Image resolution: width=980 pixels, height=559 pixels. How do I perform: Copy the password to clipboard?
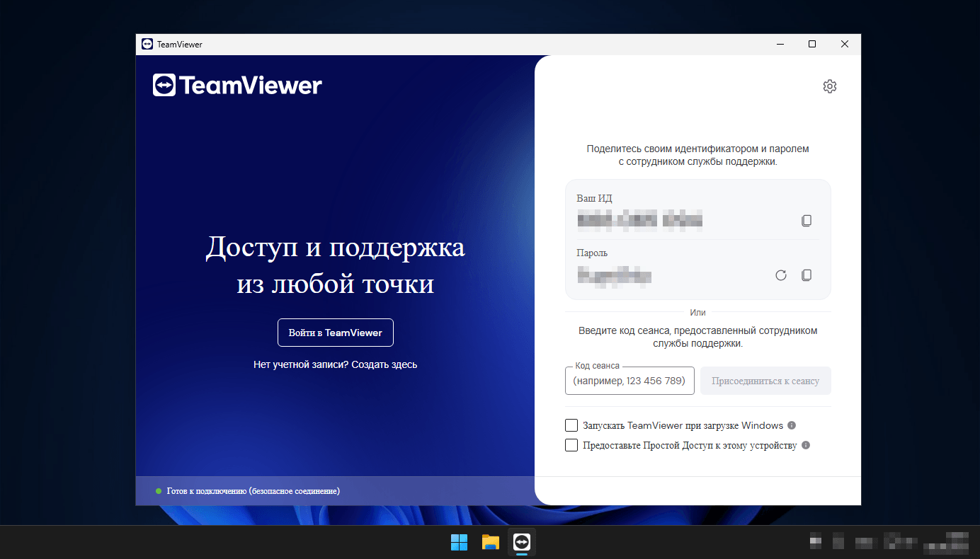(x=806, y=275)
